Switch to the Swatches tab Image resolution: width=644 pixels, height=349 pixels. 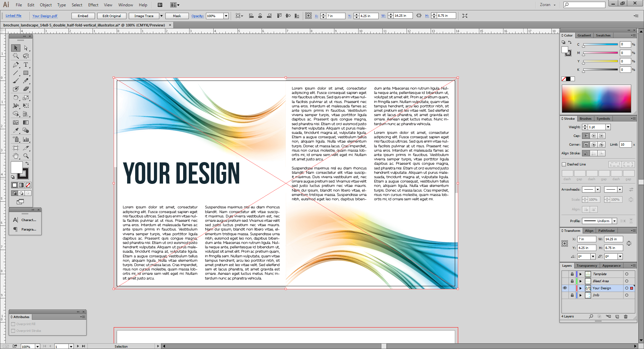(x=603, y=35)
